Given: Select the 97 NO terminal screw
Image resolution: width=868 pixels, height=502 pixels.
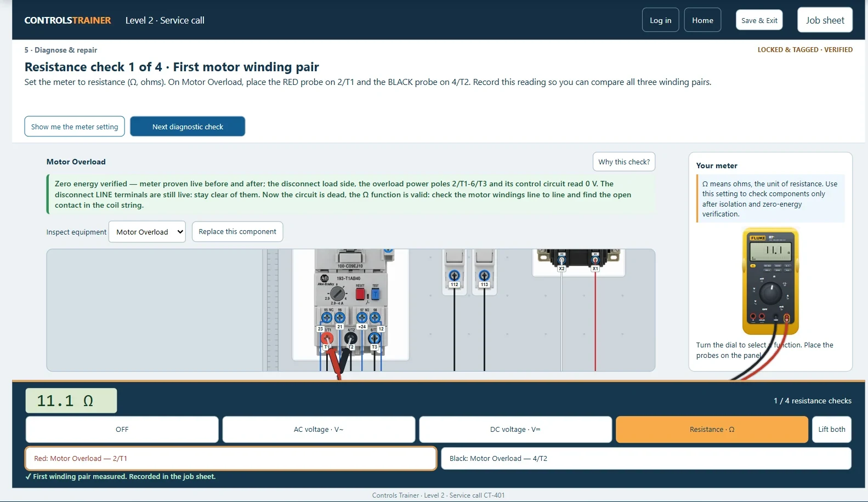Looking at the screenshot, I should (x=362, y=317).
